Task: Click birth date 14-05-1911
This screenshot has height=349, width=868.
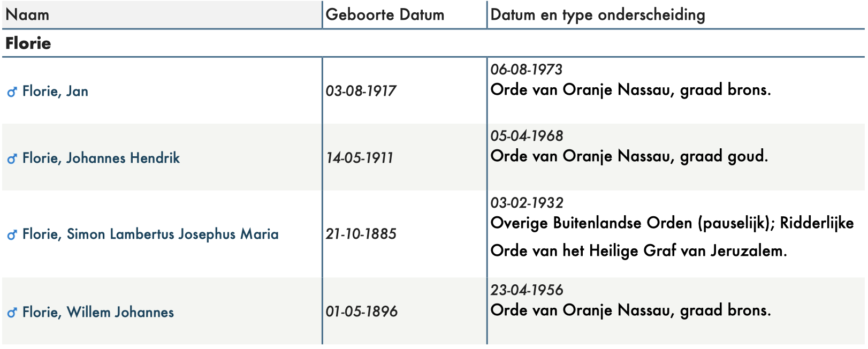Action: pyautogui.click(x=360, y=158)
